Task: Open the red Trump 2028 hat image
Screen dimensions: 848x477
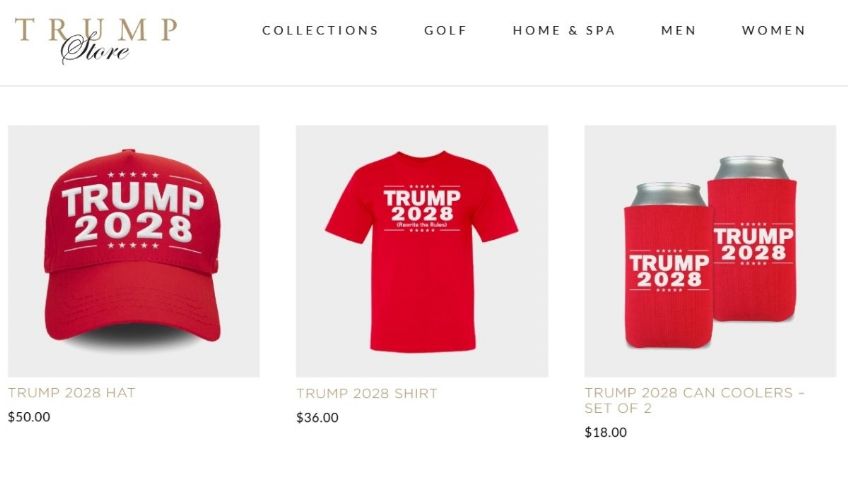Action: coord(134,251)
